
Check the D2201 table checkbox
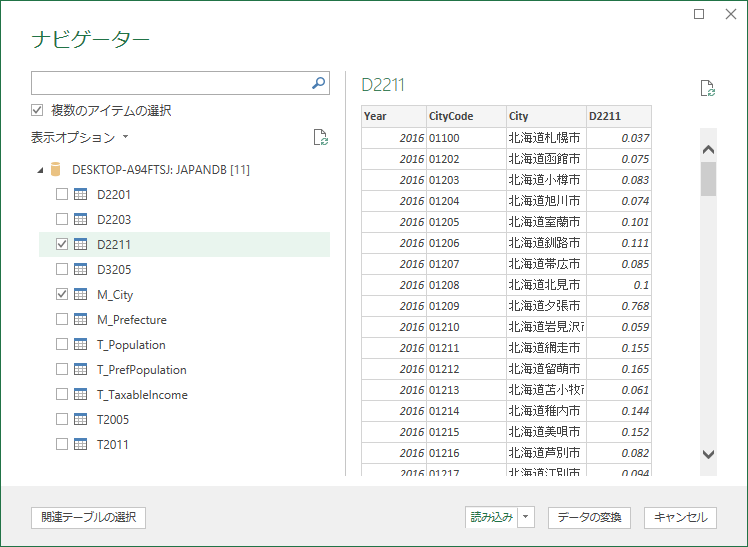point(62,195)
